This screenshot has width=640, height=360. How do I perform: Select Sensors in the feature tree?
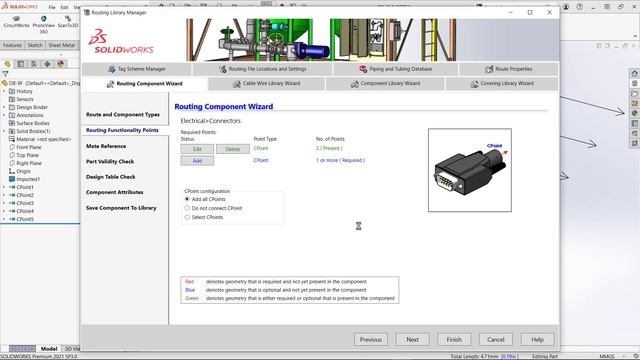(24, 99)
